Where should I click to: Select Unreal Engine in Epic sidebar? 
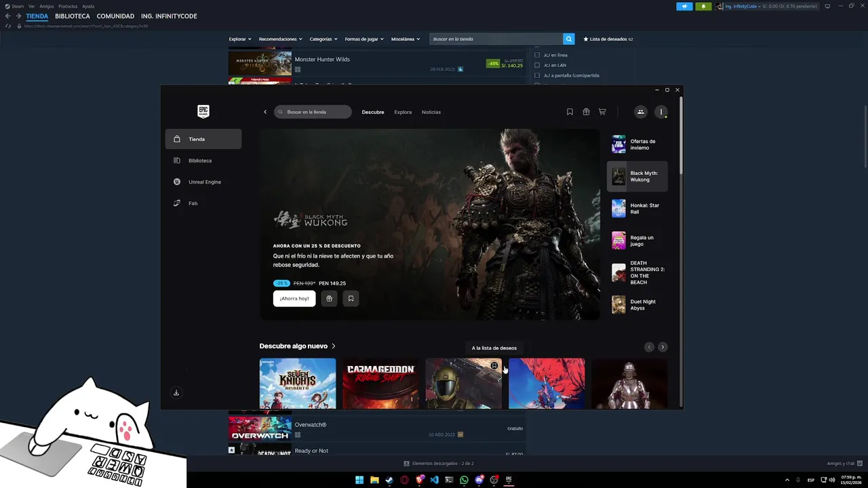pyautogui.click(x=203, y=182)
